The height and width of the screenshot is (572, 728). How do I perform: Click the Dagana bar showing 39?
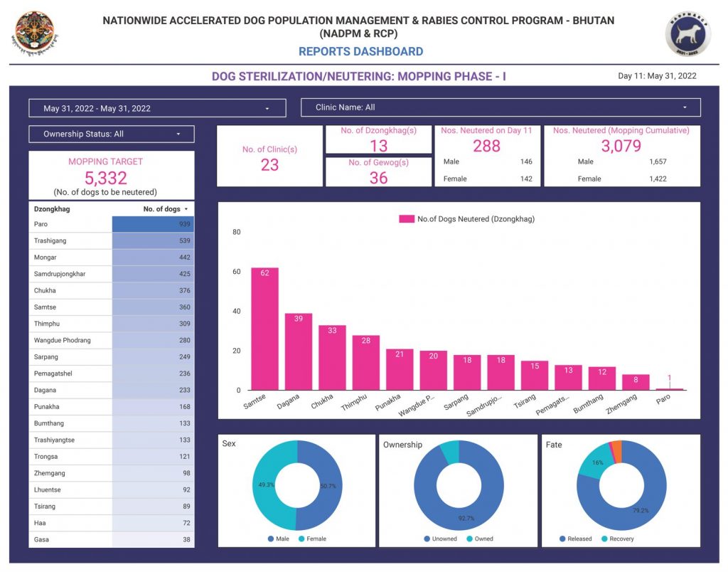point(299,352)
